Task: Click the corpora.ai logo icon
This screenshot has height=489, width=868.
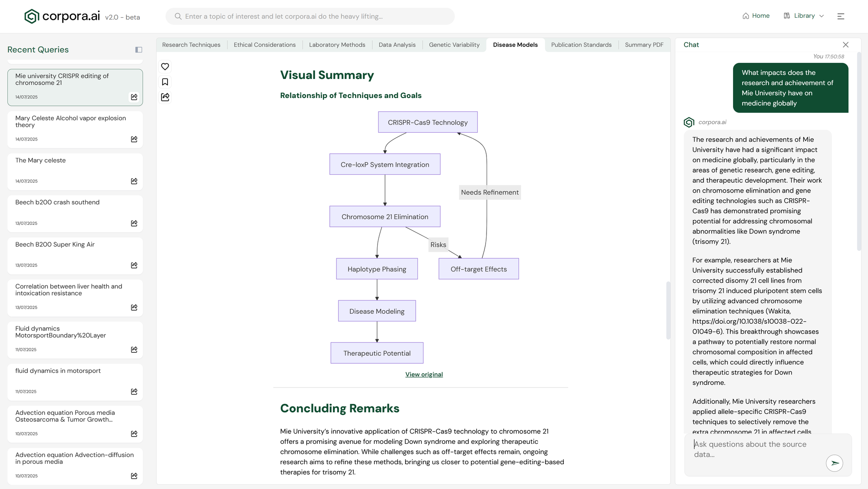Action: click(32, 16)
